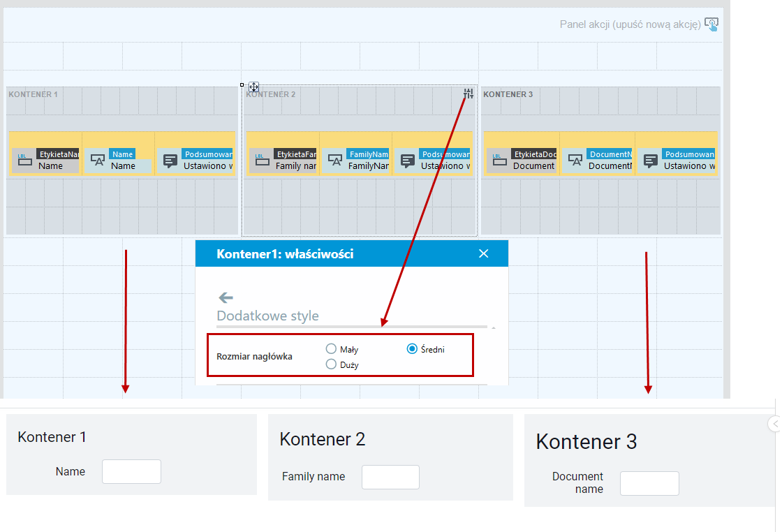Click the Document name input field
782x532 pixels.
coord(649,483)
